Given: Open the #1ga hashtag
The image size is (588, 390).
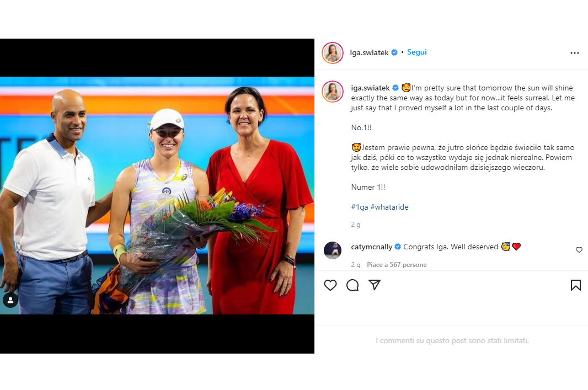Looking at the screenshot, I should coord(360,207).
